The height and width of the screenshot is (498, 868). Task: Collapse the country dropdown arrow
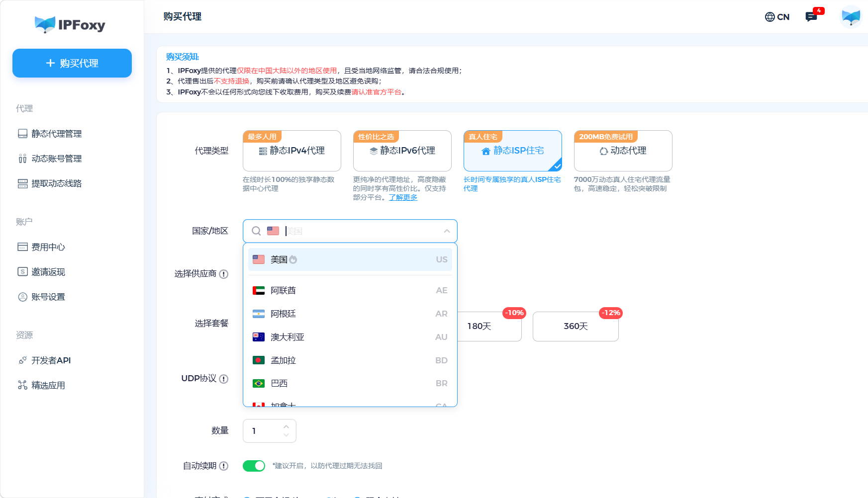pos(447,231)
